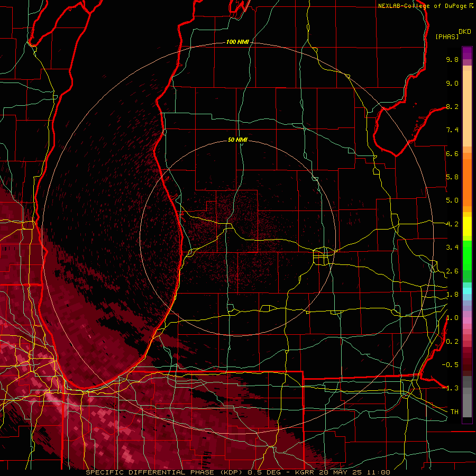Click the [PHAS] label above the color scale
The height and width of the screenshot is (476, 476).
click(x=447, y=36)
